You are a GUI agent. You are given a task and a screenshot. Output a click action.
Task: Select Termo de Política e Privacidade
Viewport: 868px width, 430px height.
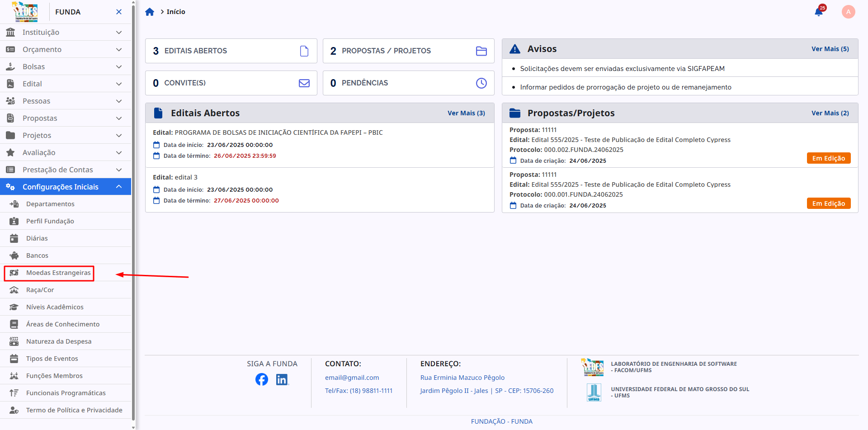click(x=74, y=410)
